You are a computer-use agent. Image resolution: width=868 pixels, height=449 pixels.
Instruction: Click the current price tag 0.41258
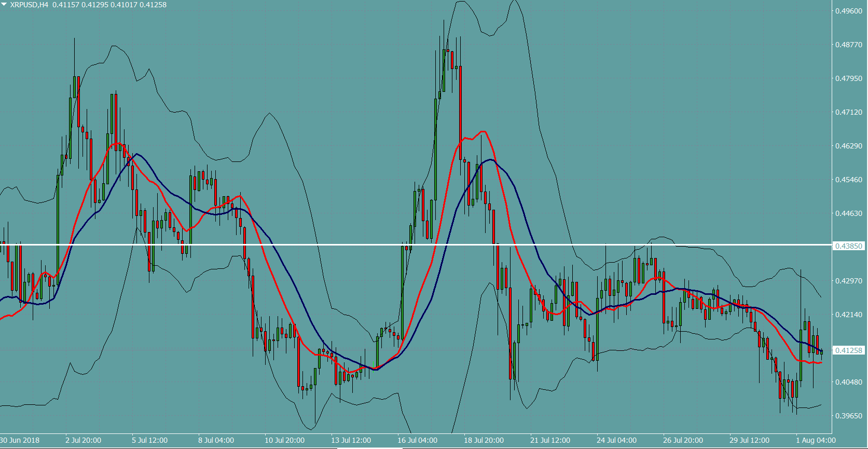point(849,350)
